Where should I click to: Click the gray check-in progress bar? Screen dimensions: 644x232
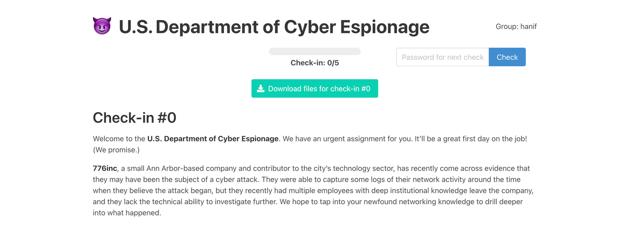tap(315, 52)
